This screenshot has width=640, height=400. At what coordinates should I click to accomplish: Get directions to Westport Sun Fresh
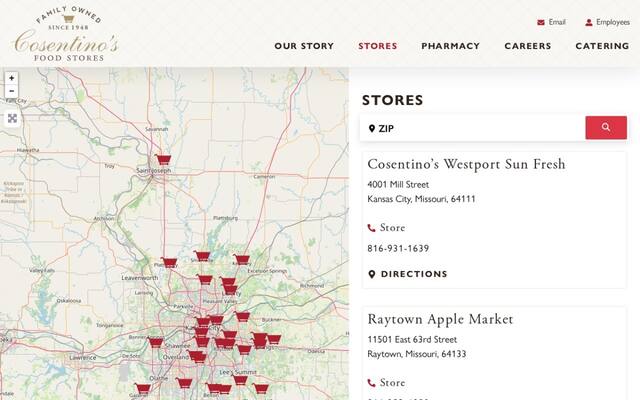click(408, 274)
